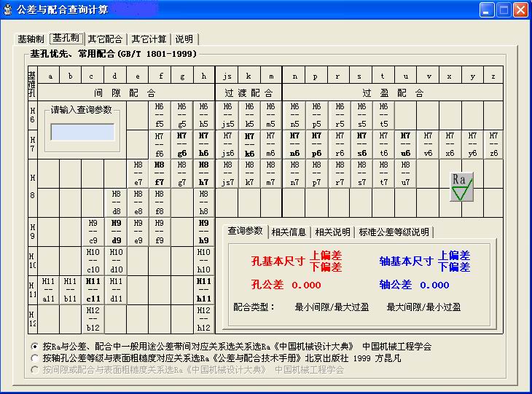Click the bold H8/f7 fit button
The width and height of the screenshot is (532, 394).
[x=160, y=173]
